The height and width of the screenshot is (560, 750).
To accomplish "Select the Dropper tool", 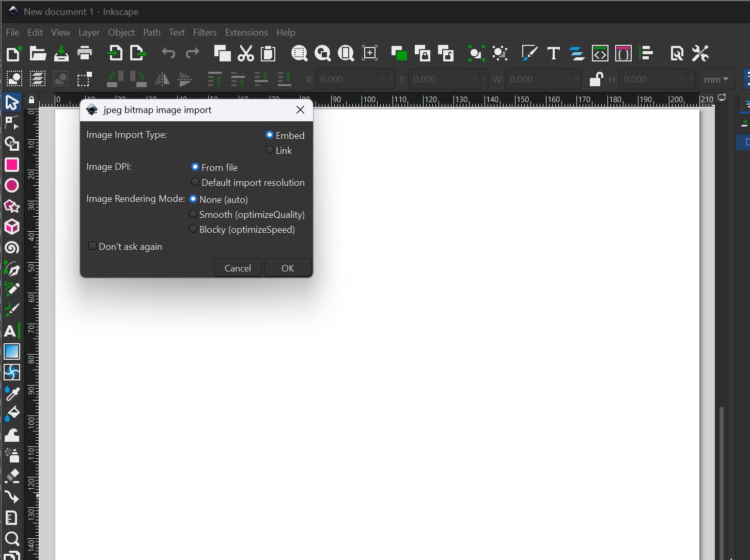I will pos(12,393).
